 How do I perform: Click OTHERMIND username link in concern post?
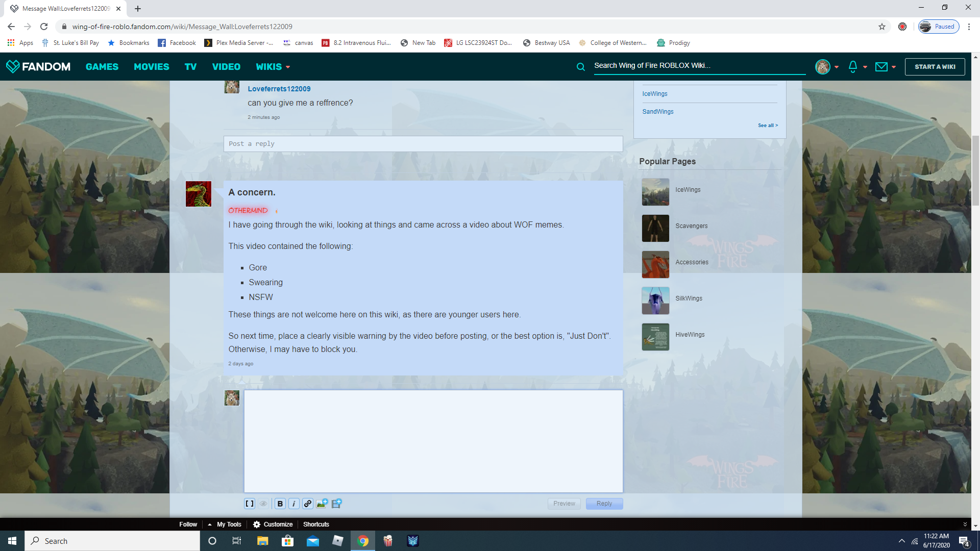(248, 210)
